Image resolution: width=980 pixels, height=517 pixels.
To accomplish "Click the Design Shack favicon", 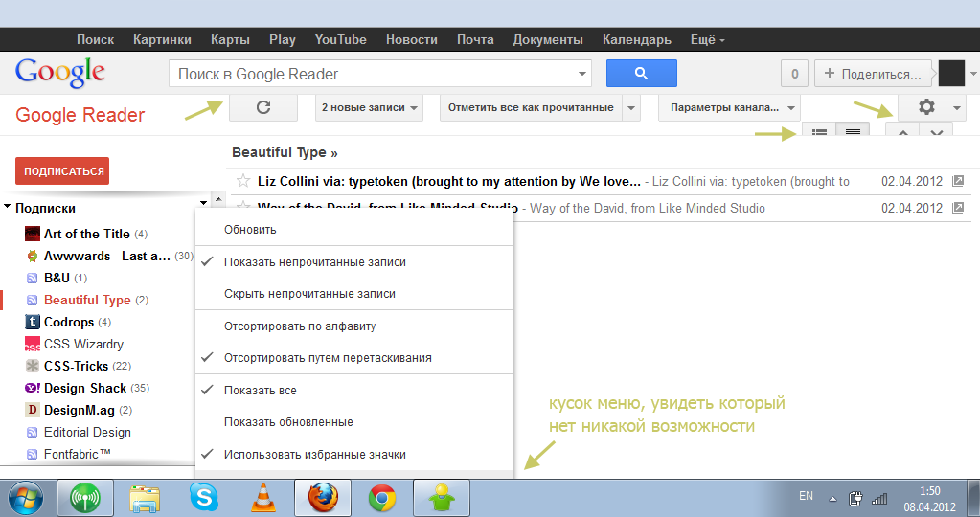I will [x=33, y=388].
